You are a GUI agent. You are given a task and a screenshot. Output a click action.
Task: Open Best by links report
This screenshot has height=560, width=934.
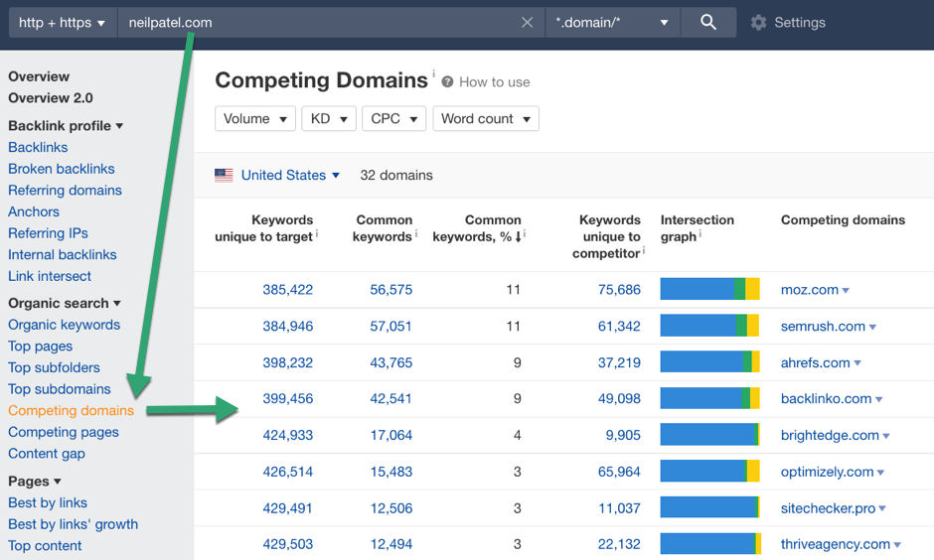point(48,502)
